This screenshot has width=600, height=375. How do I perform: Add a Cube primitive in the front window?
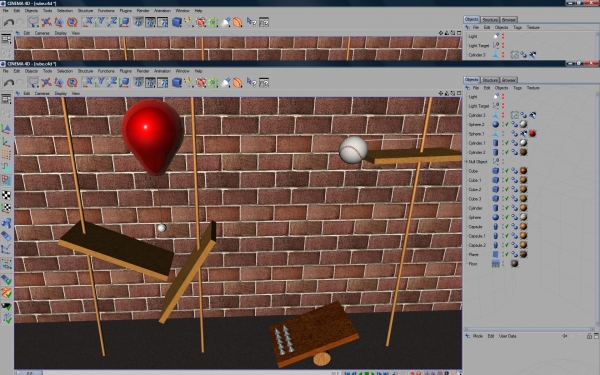176,82
